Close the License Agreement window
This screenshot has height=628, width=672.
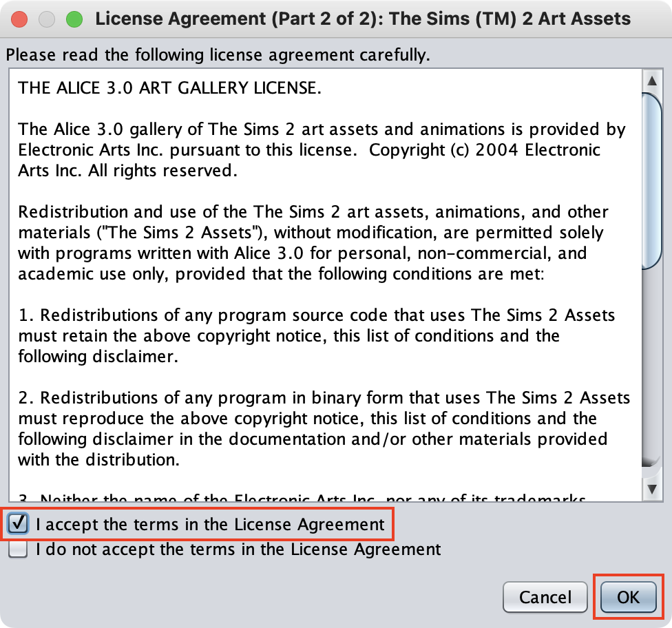(19, 19)
